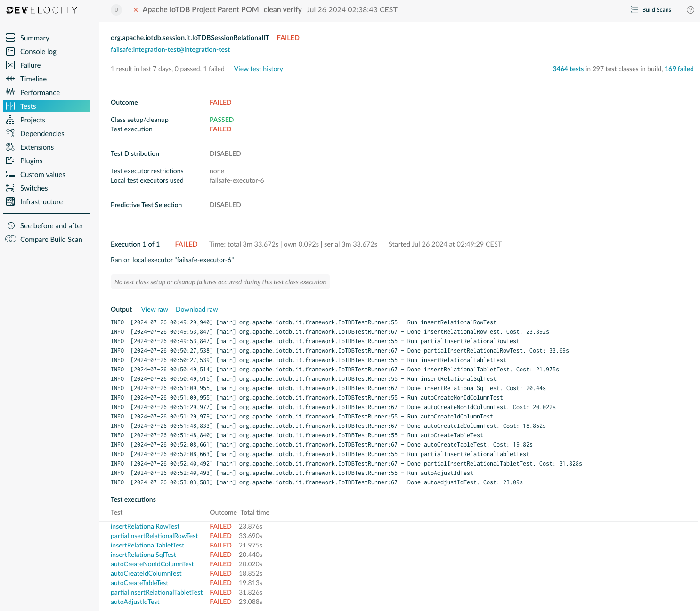Screen dimensions: 700x611
Task: Open See before and after
Action: tap(51, 225)
